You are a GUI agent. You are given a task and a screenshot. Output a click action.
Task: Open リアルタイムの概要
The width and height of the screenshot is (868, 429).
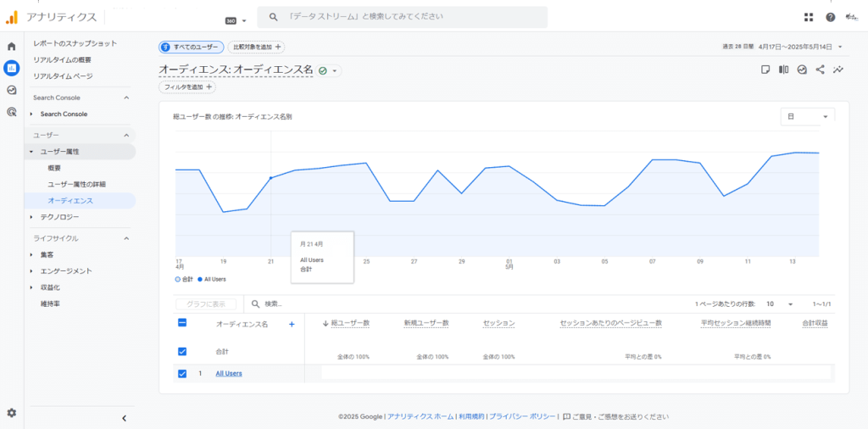click(x=63, y=60)
